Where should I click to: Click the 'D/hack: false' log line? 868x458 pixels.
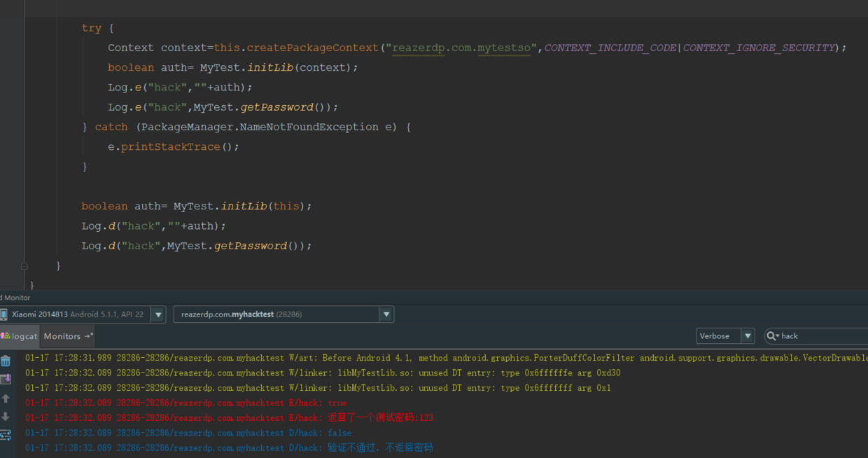(x=188, y=433)
